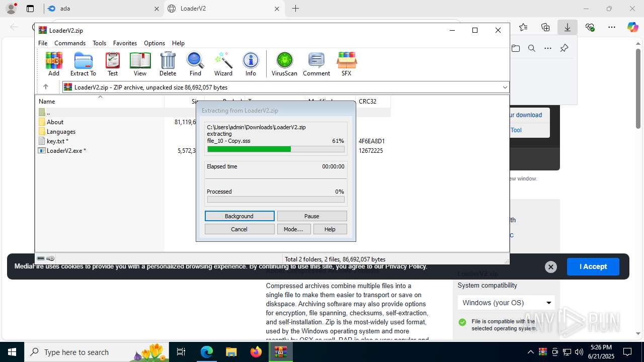Open the browser Downloads icon
The width and height of the screenshot is (644, 362).
[567, 27]
